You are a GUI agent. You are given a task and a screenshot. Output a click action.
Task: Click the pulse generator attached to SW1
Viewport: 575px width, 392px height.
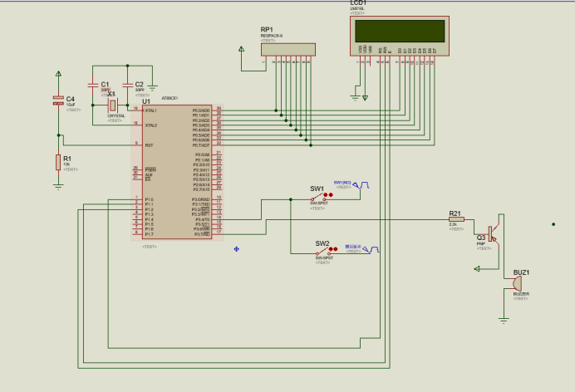click(x=361, y=185)
